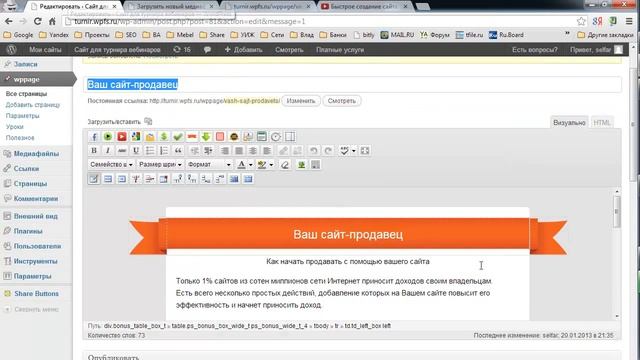
Task: Click the Изменить permalink button
Action: pyautogui.click(x=300, y=100)
